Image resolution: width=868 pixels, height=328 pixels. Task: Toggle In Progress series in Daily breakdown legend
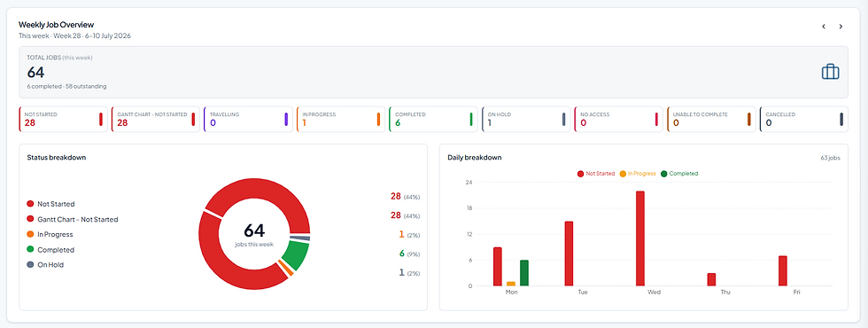[639, 174]
